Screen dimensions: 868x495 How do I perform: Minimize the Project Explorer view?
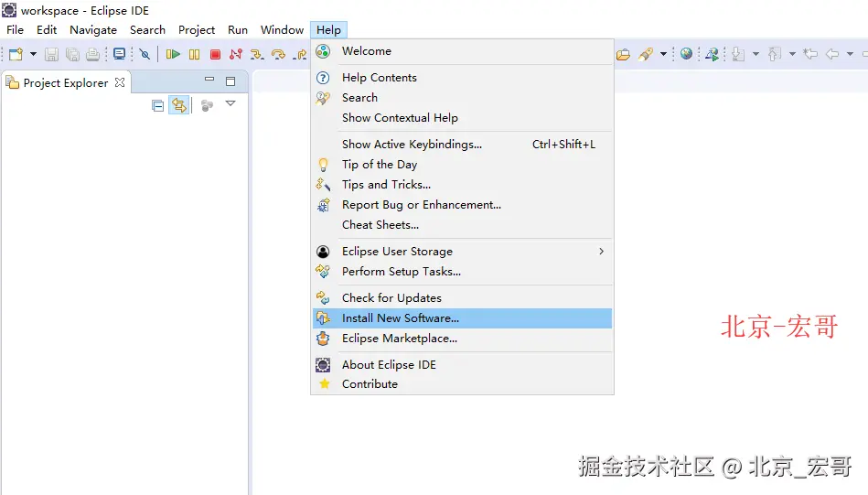[209, 80]
